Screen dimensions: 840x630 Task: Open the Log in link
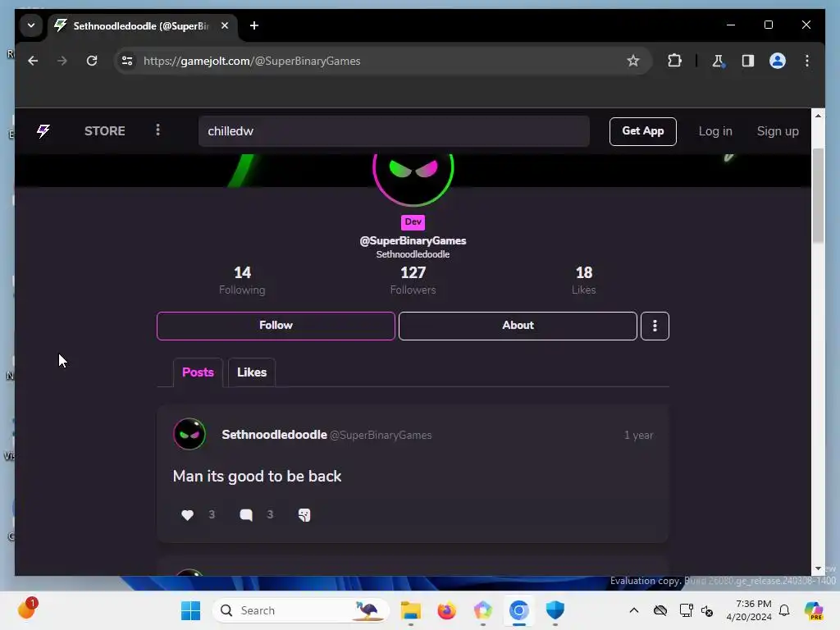[x=715, y=131]
